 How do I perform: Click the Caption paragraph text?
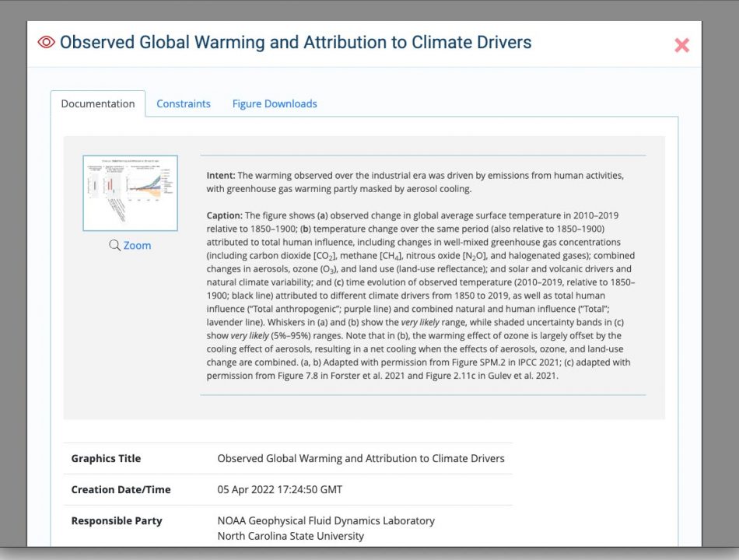point(421,296)
